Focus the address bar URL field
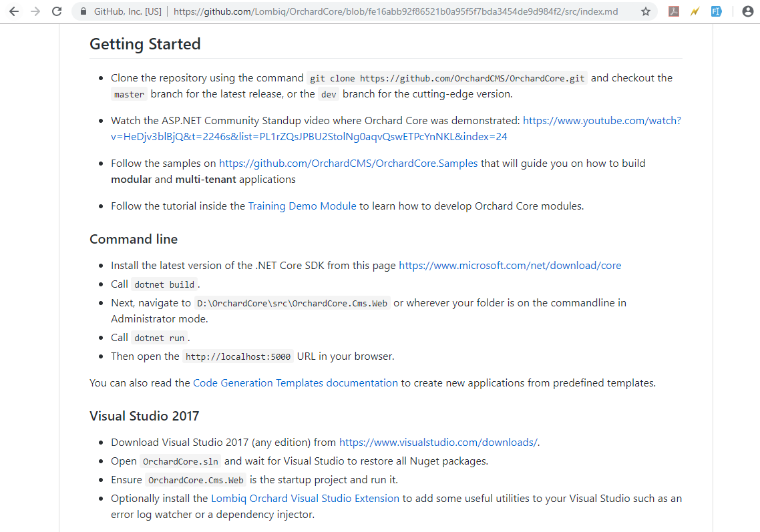 (x=395, y=11)
